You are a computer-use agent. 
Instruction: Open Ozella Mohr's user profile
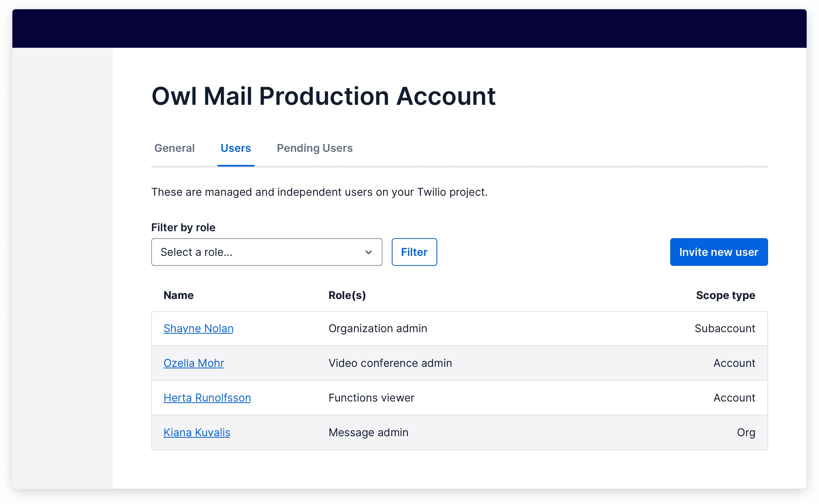pos(193,363)
